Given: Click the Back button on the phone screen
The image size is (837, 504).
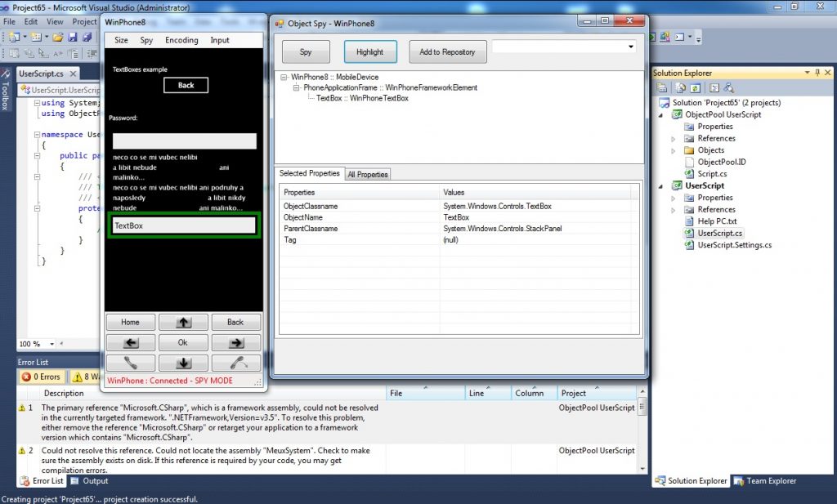Looking at the screenshot, I should click(x=186, y=85).
